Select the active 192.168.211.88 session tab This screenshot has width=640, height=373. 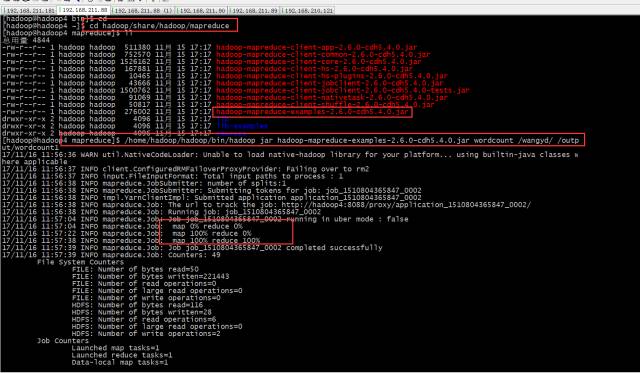pyautogui.click(x=84, y=10)
